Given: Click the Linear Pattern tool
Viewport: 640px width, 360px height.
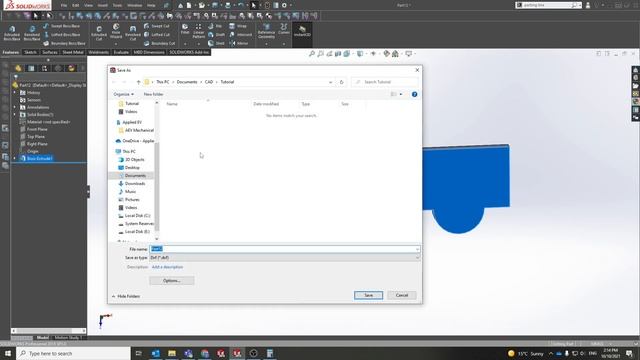Looking at the screenshot, I should coord(198,31).
